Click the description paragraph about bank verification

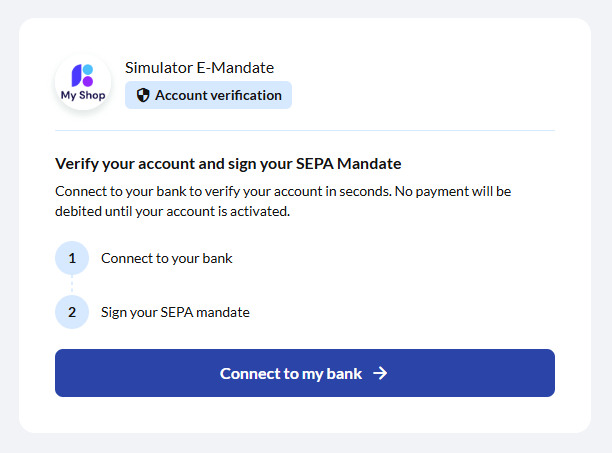[x=283, y=201]
